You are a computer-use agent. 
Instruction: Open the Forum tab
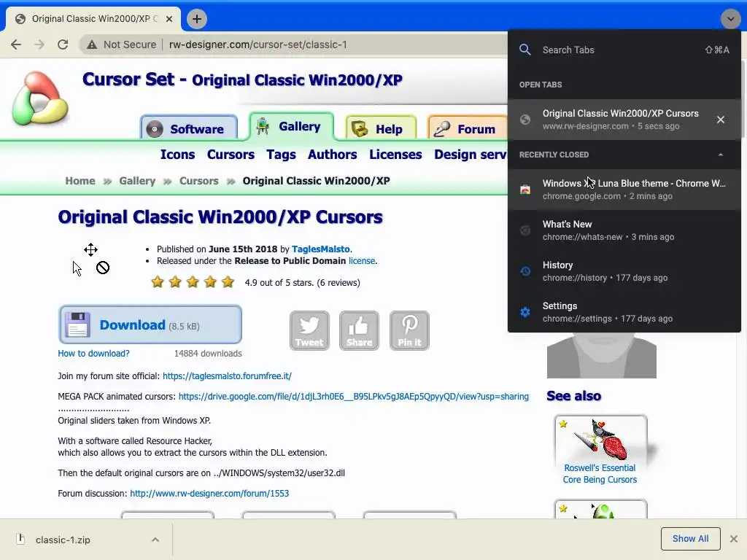pos(469,128)
